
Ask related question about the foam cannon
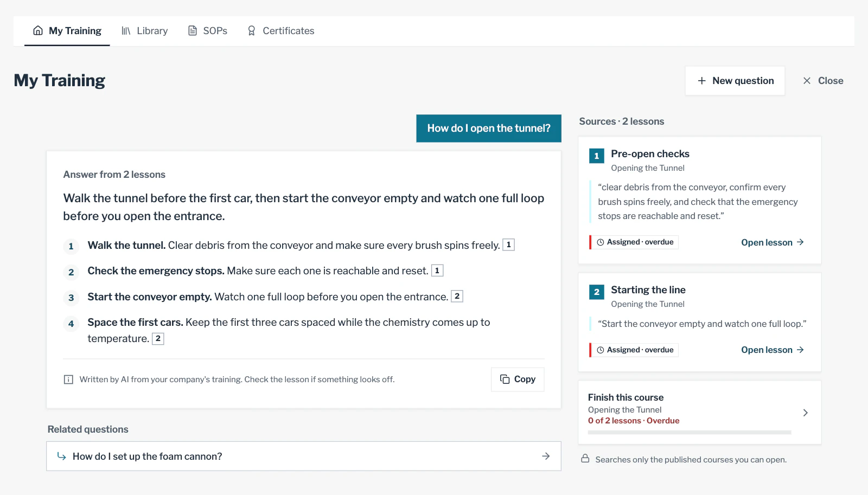304,457
